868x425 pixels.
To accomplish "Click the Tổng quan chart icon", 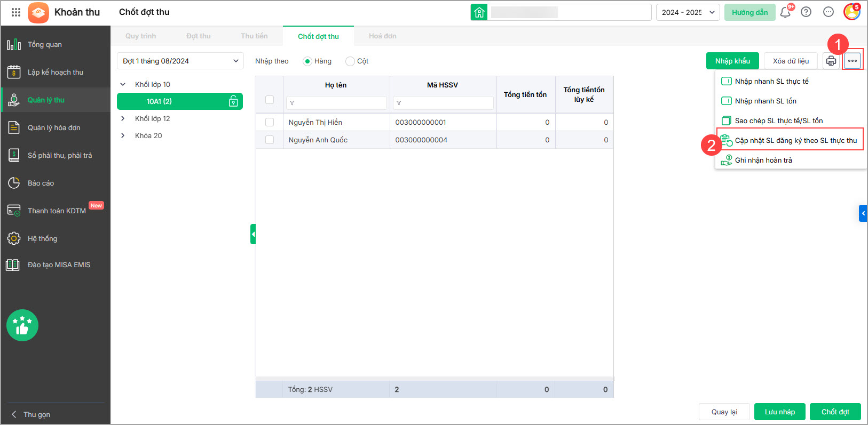I will pyautogui.click(x=14, y=44).
